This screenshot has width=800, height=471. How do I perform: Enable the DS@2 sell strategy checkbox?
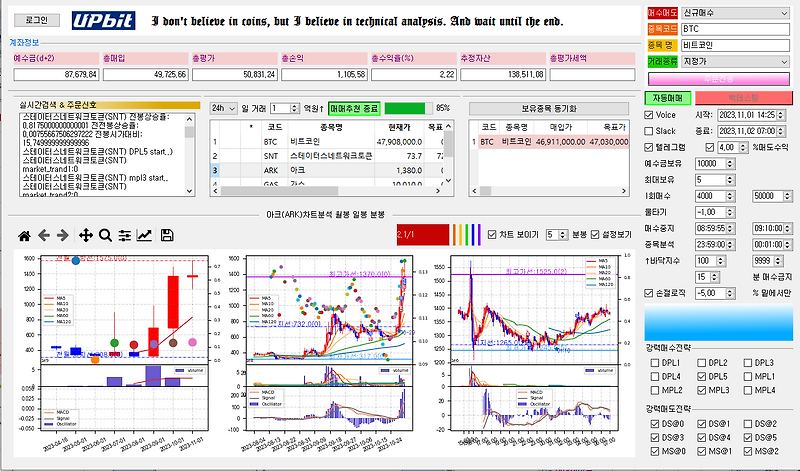[x=748, y=424]
